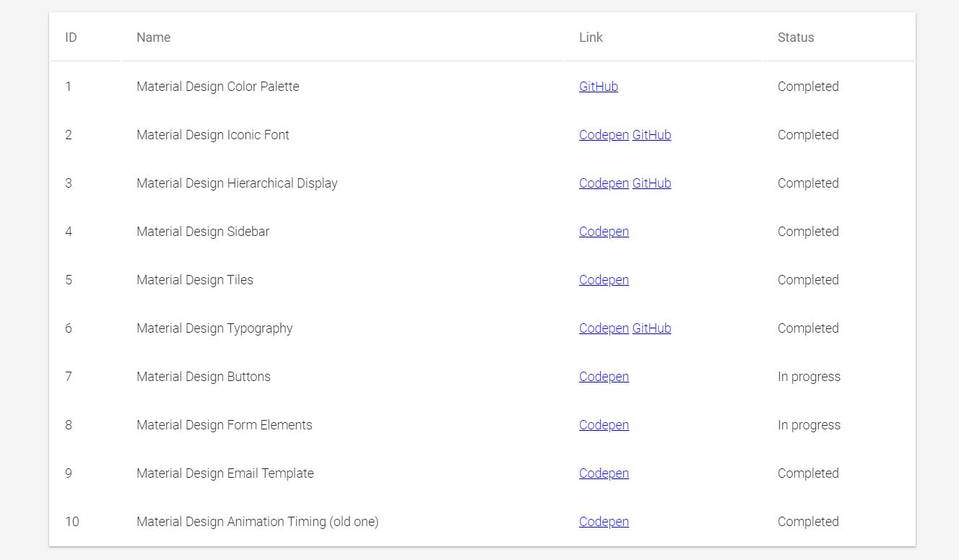
Task: Open Codepen link for Iconic Font
Action: tap(604, 135)
